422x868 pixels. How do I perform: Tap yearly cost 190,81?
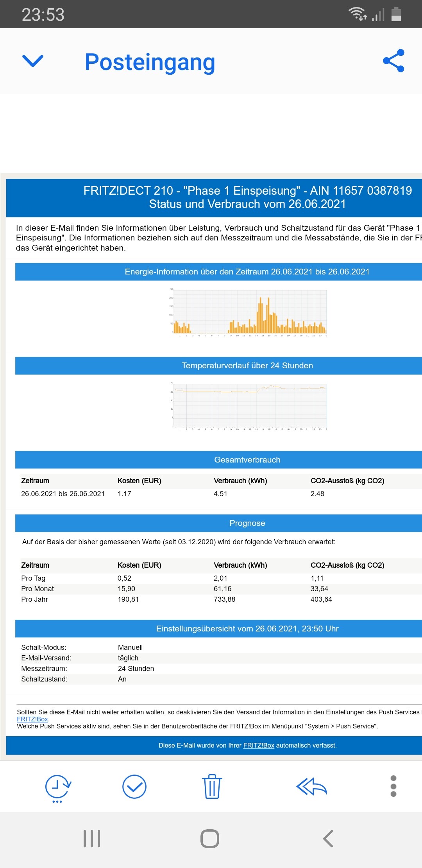click(x=128, y=599)
